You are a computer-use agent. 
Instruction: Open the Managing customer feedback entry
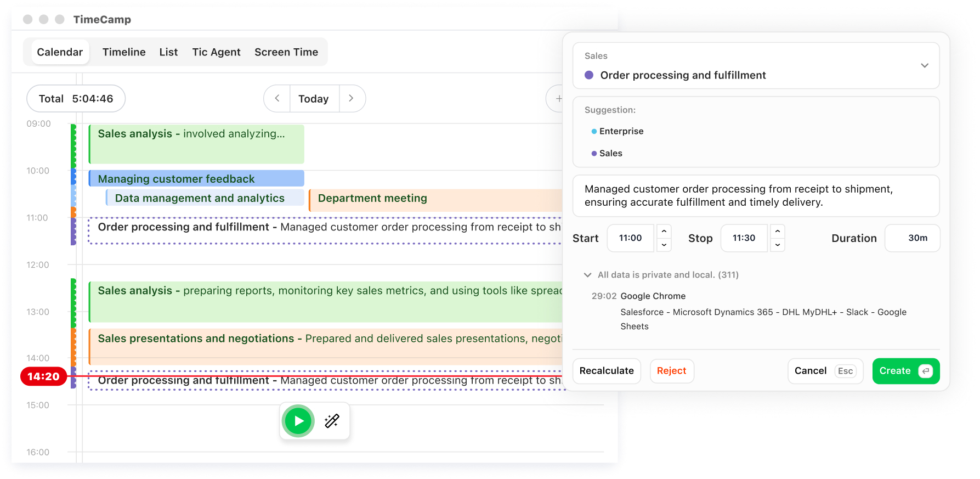click(196, 178)
